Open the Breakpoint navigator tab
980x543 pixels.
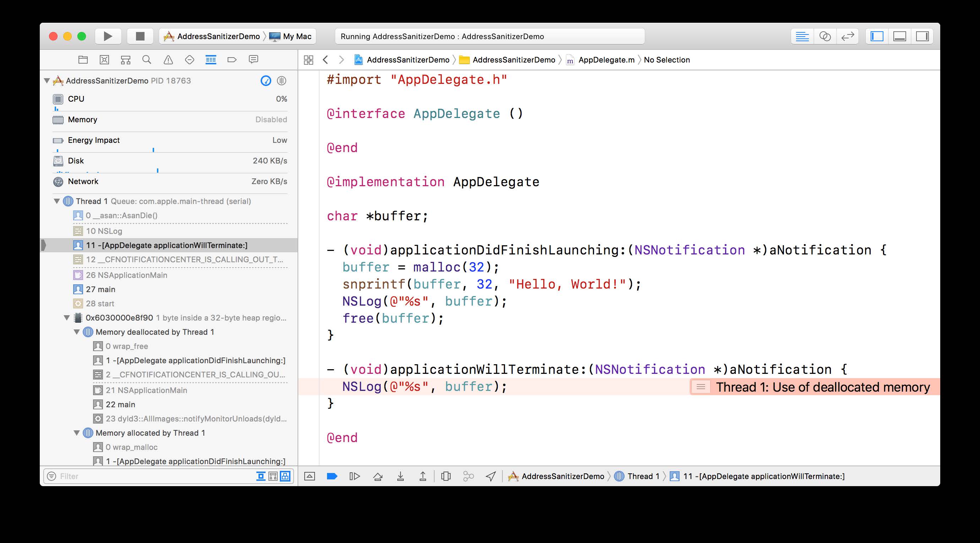232,60
